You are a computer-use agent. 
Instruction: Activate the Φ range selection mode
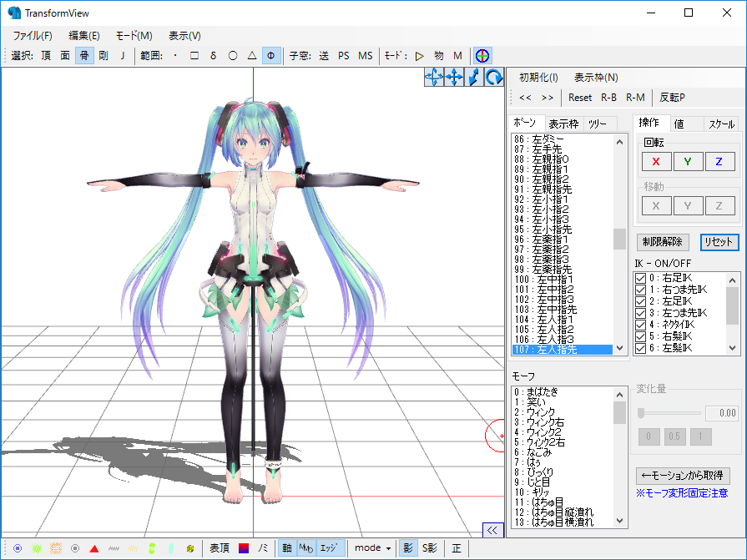[x=270, y=56]
